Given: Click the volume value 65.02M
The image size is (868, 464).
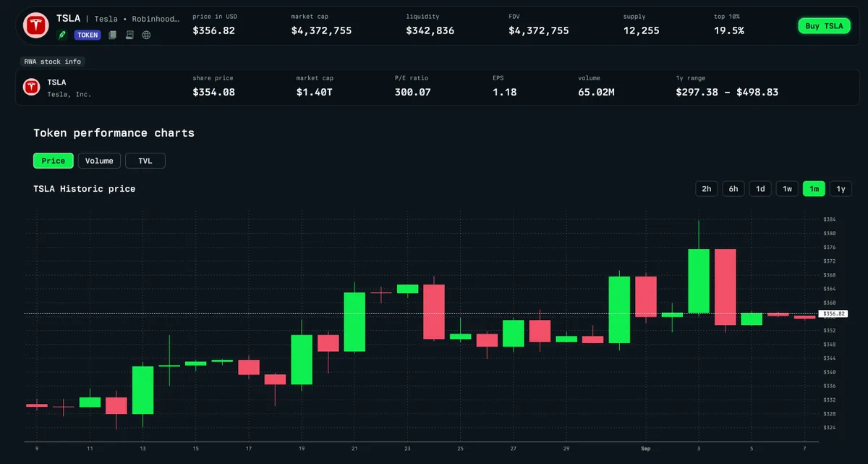Looking at the screenshot, I should 596,92.
